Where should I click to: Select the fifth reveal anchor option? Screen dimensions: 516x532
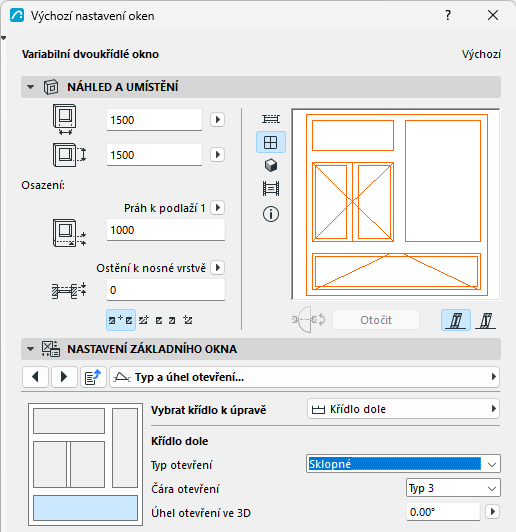(188, 320)
